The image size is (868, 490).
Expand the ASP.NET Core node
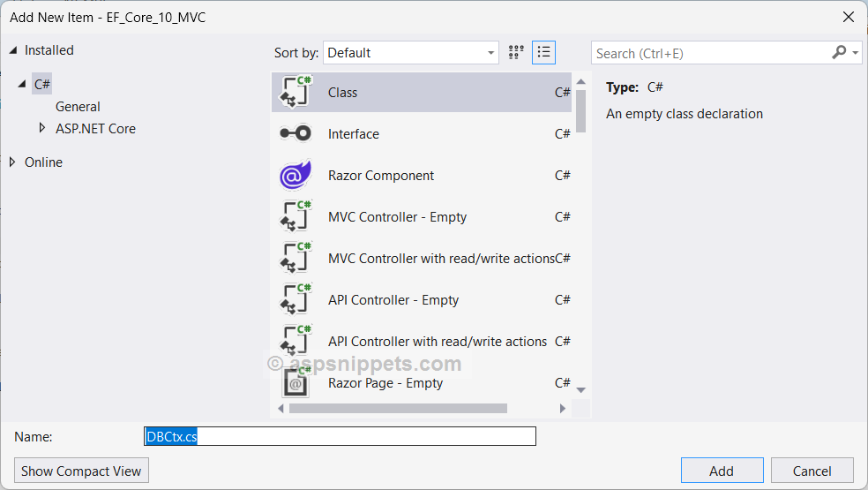(42, 128)
